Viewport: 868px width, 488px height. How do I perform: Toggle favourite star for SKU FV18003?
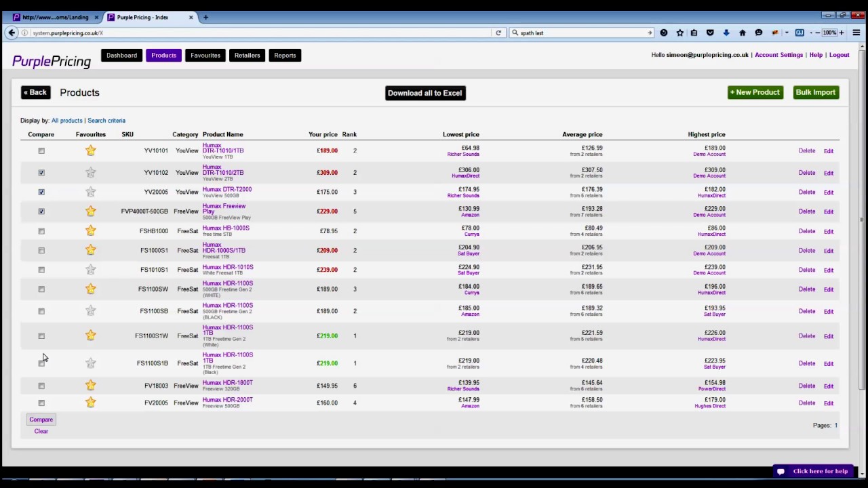click(91, 386)
